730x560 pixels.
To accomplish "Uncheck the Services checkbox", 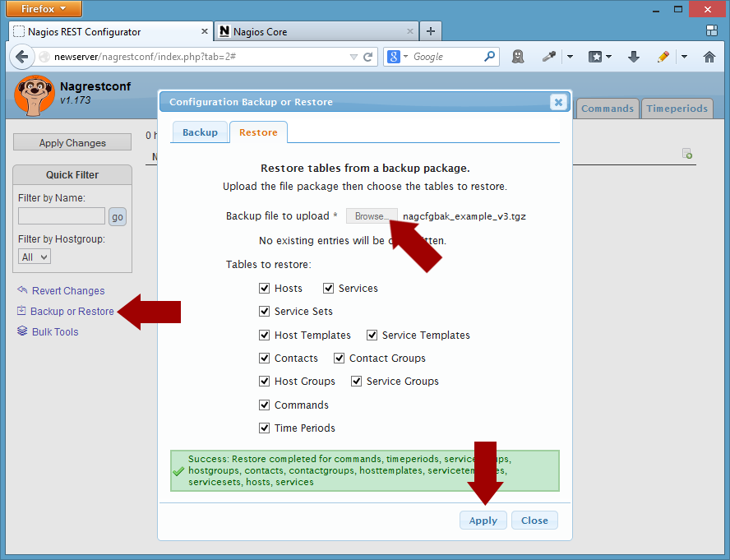I will point(328,288).
